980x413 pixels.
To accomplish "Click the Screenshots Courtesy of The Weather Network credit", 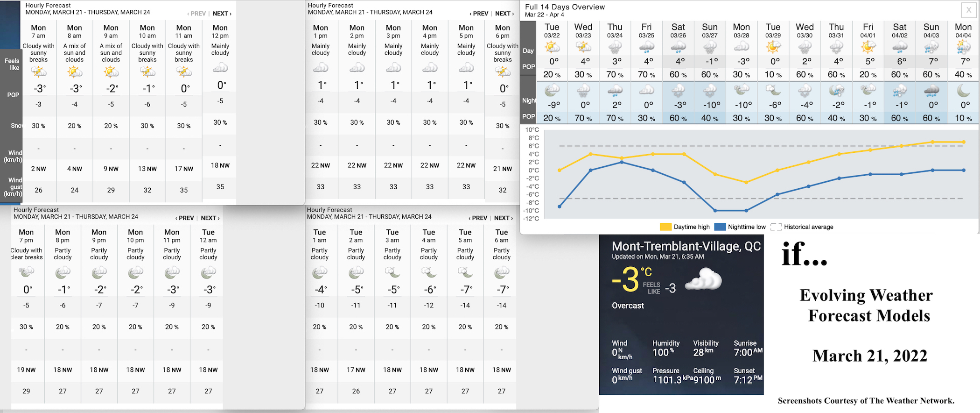I will coord(866,400).
